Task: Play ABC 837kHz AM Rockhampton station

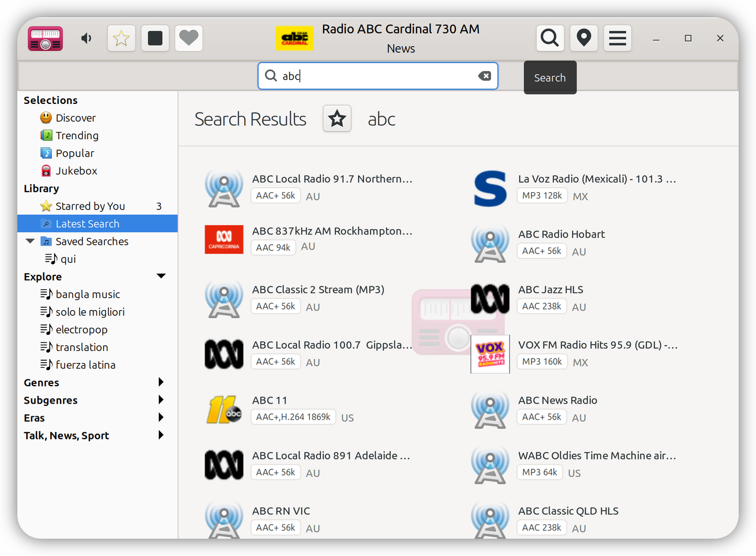Action: click(x=332, y=231)
